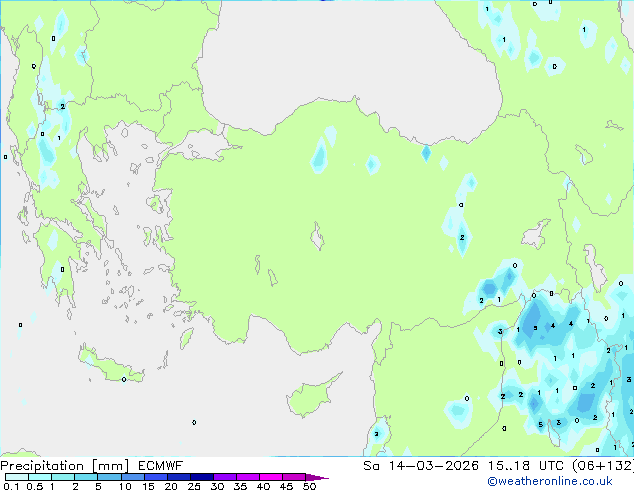This screenshot has height=490, width=634.
Task: Select the 2–5 mm legend swatch
Action: point(86,477)
